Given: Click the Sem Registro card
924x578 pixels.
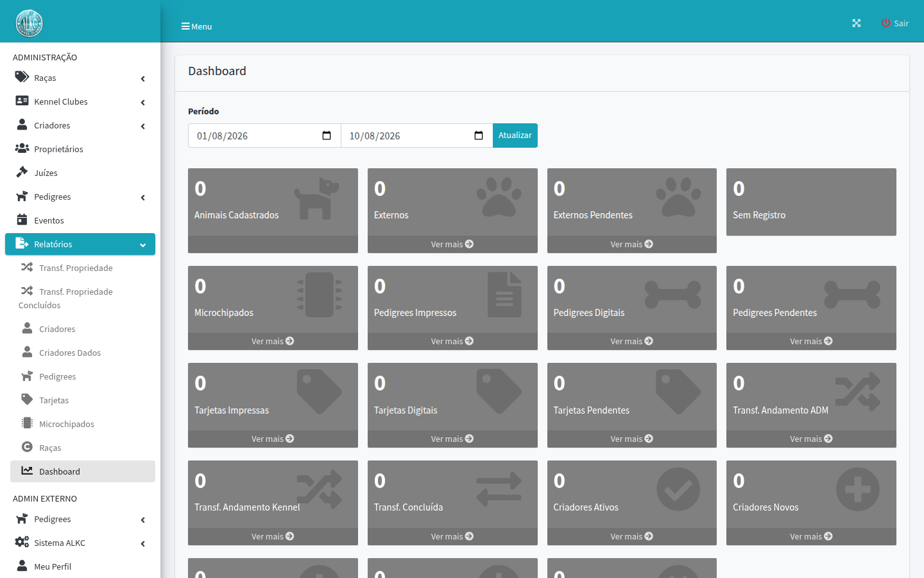Looking at the screenshot, I should click(811, 202).
